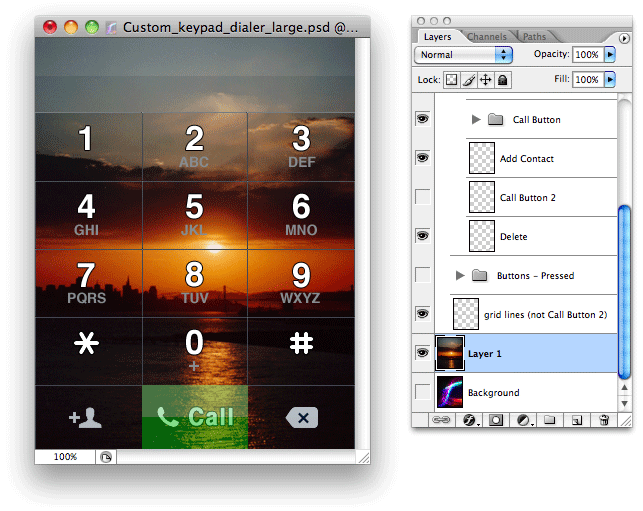Click the Background layer thumbnail
The height and width of the screenshot is (511, 643).
click(450, 392)
